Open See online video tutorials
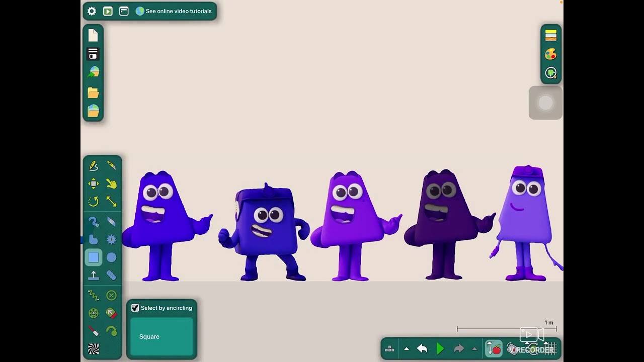 tap(174, 11)
